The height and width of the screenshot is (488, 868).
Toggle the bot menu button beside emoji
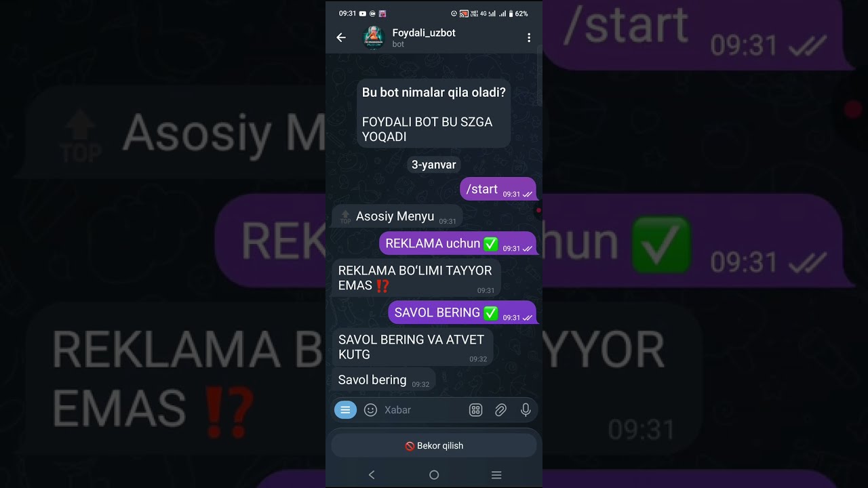tap(345, 409)
